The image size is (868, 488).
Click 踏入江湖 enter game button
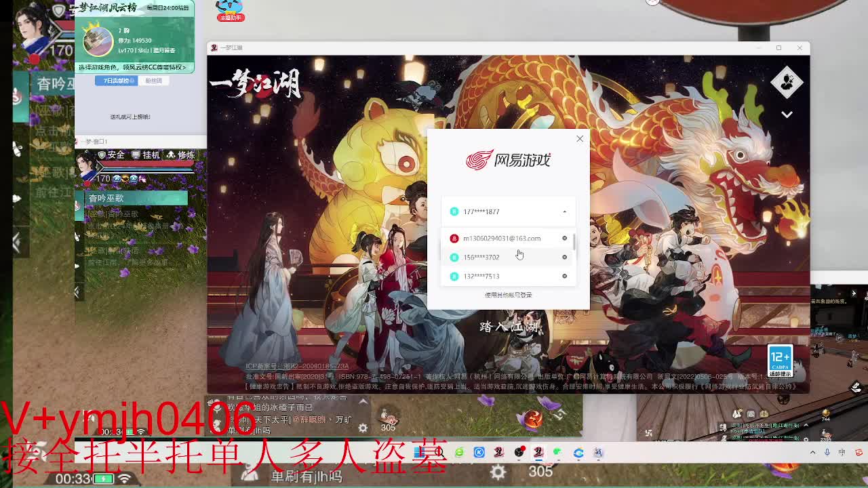tap(509, 327)
